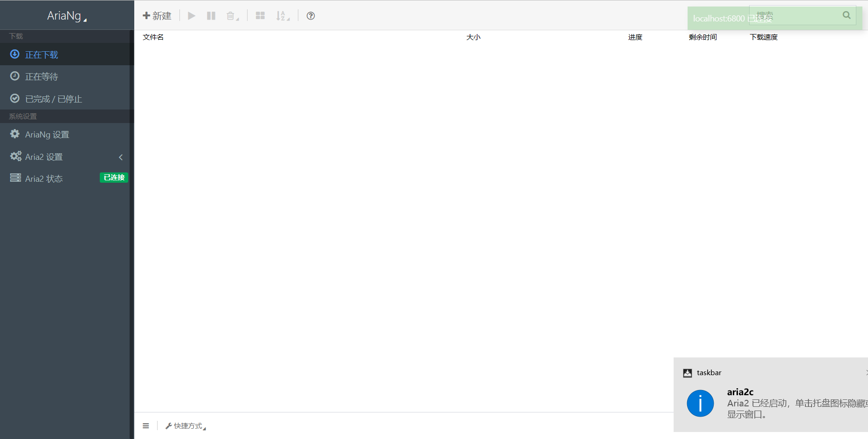Toggle sidebar with the hamburger icon

click(146, 426)
